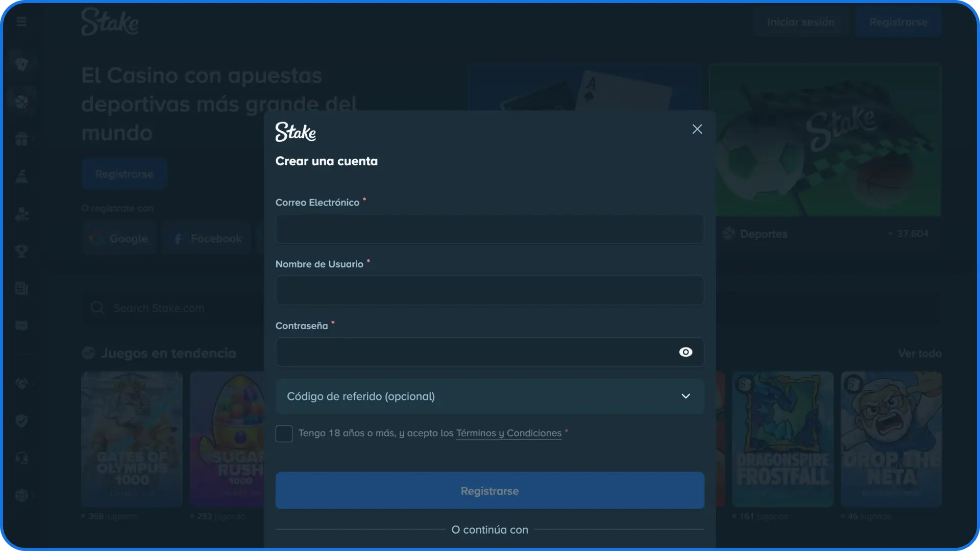Focus the Contraseña input field
The width and height of the screenshot is (980, 551).
(490, 352)
